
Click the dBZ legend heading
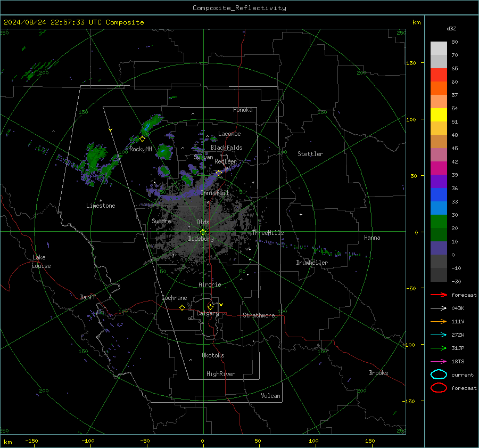(x=451, y=29)
